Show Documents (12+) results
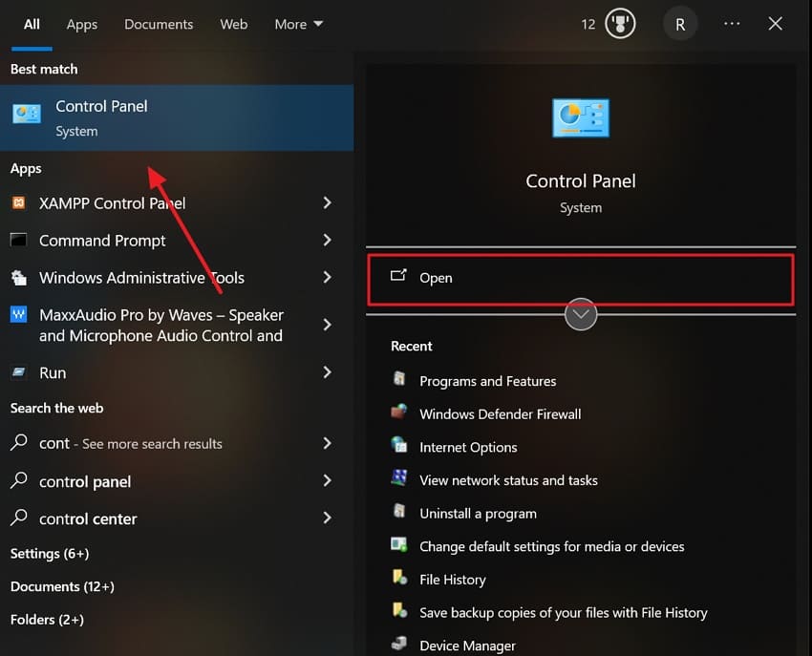This screenshot has height=656, width=812. 62,586
